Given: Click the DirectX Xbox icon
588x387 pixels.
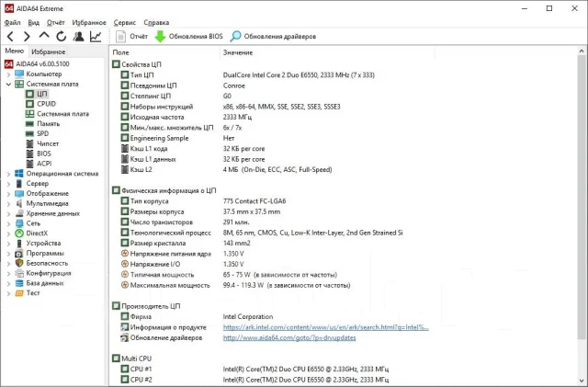Looking at the screenshot, I should point(19,233).
